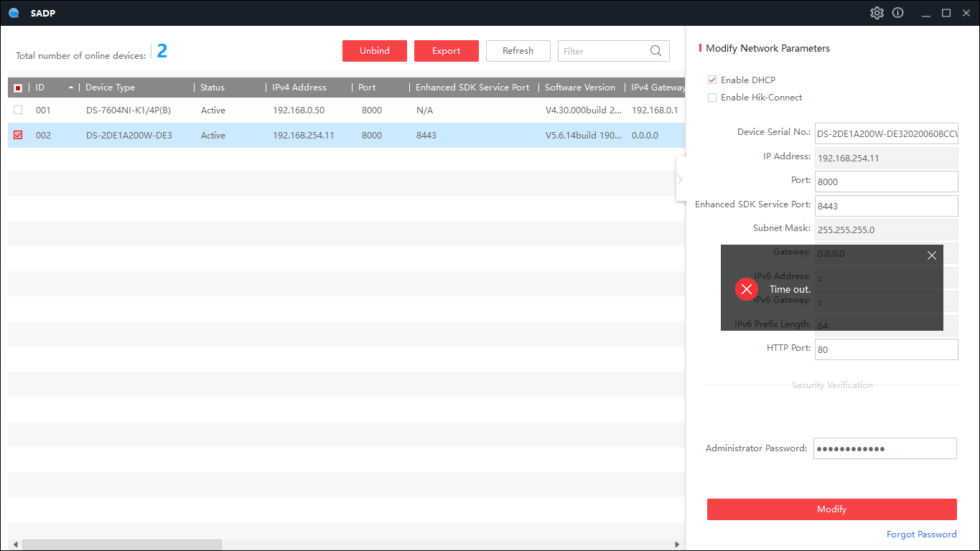Click gateway 192.168.0.1 cell
This screenshot has height=551, width=980.
pos(655,110)
